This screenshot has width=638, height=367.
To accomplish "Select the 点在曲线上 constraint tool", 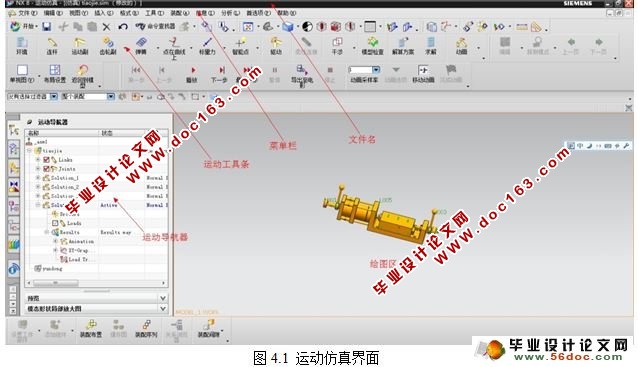I will click(174, 48).
